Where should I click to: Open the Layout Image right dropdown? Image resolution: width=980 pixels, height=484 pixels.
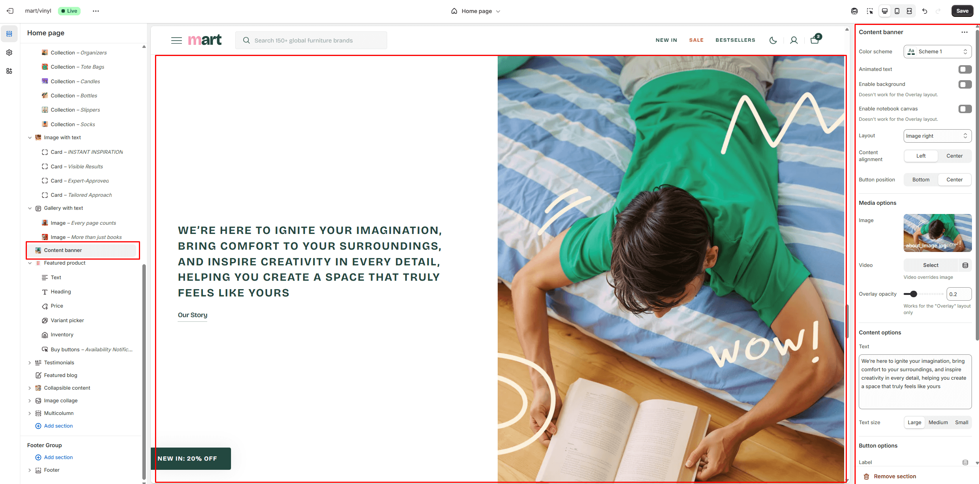(x=937, y=136)
